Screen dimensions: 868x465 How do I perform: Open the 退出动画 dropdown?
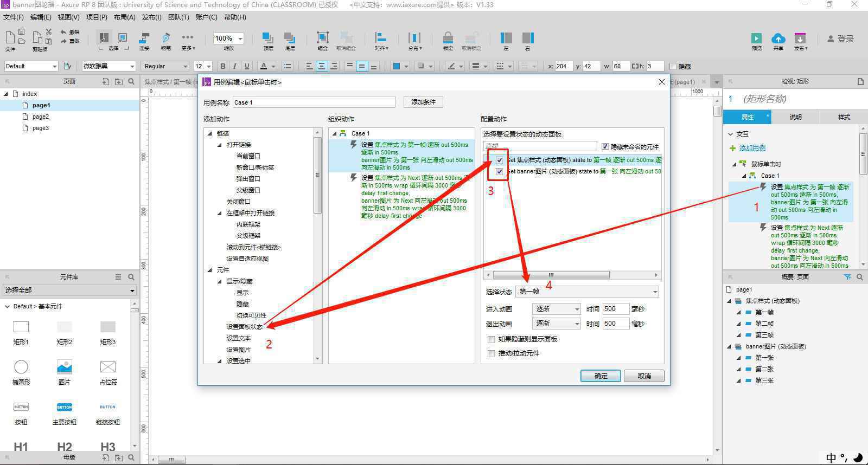click(x=557, y=324)
